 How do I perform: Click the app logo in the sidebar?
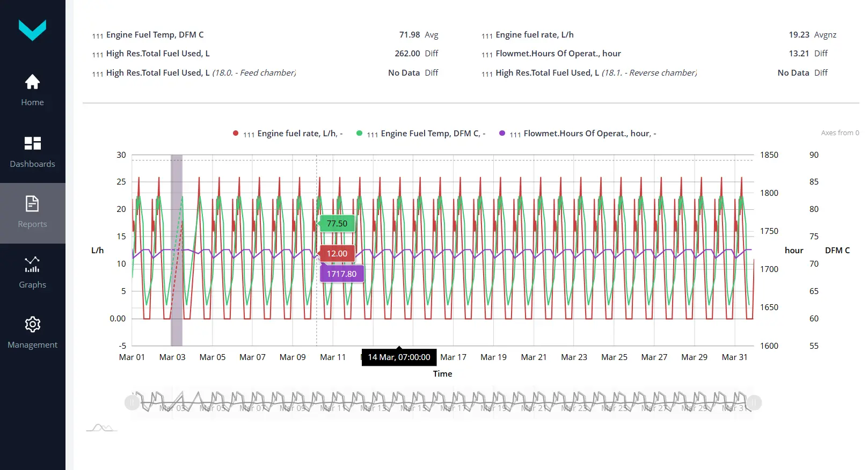coord(32,30)
